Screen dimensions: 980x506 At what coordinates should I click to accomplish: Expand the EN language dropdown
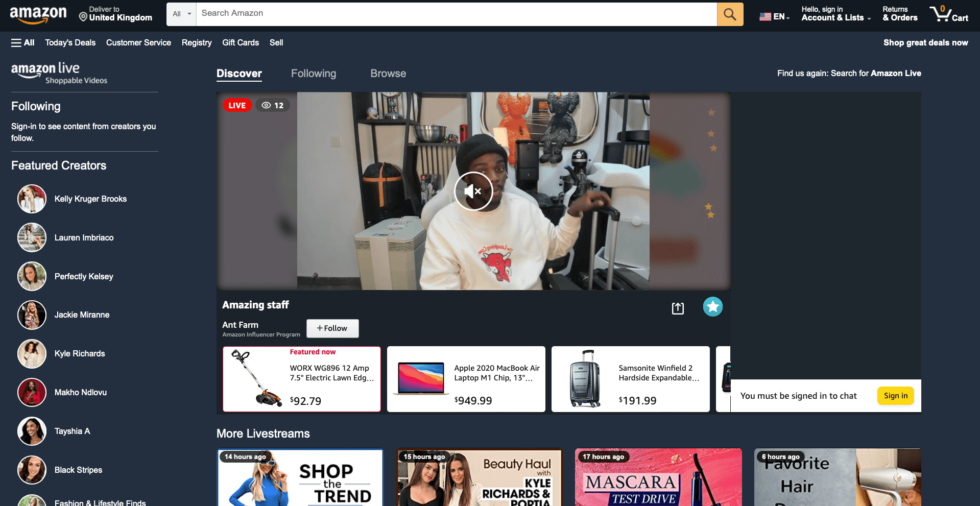(781, 17)
